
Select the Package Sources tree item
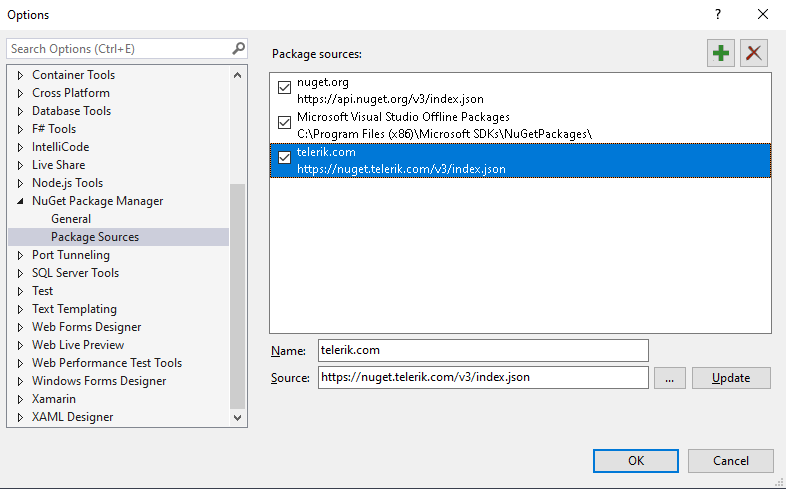[x=95, y=237]
